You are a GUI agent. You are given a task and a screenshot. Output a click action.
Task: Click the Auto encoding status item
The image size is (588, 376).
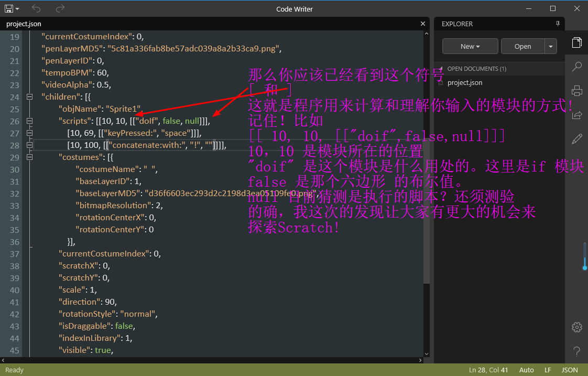(527, 370)
